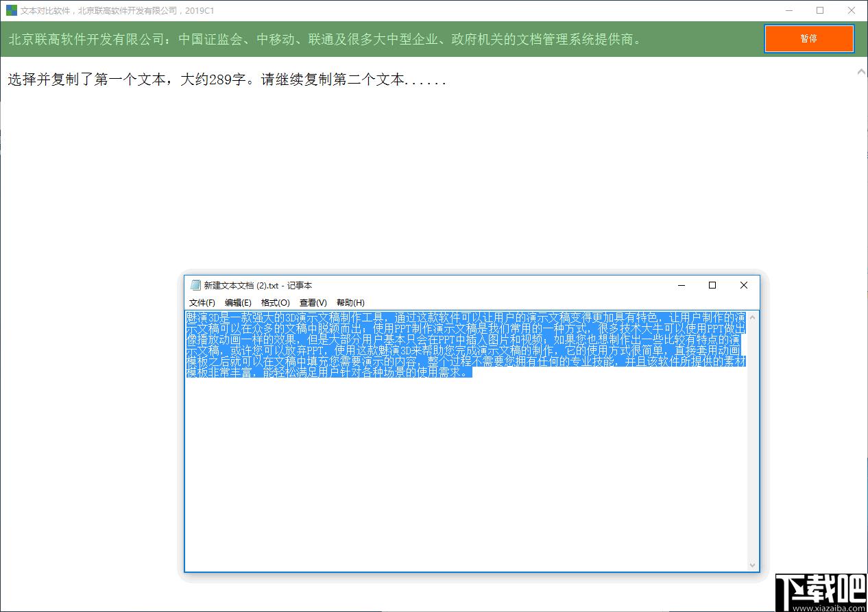Click the main window scroll up arrow
The height and width of the screenshot is (612, 868).
tap(862, 71)
